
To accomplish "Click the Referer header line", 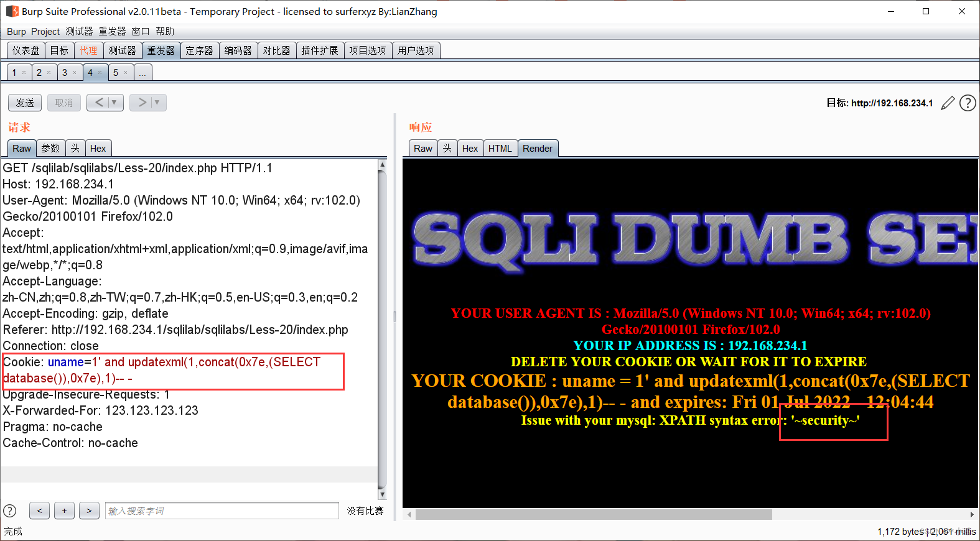I will tap(175, 330).
